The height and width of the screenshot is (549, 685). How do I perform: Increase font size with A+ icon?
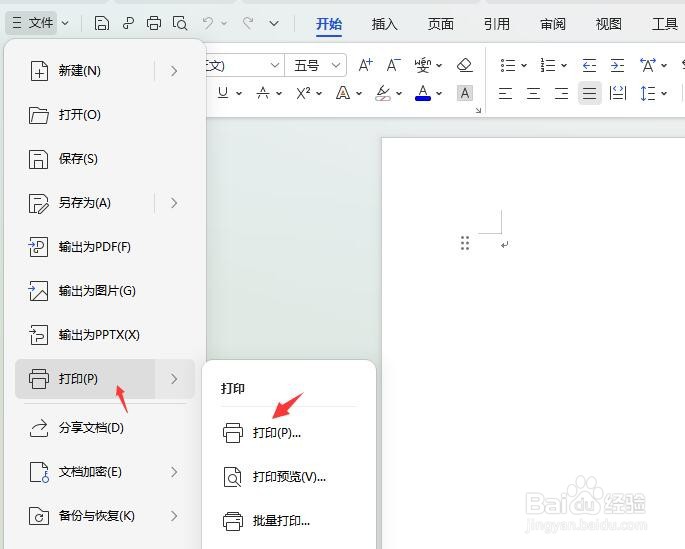366,66
